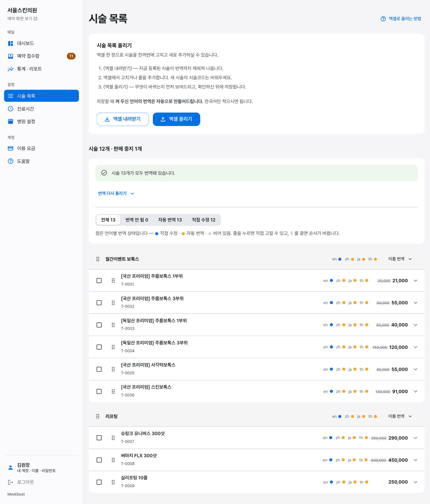Expand the T-0004 주름보톡스 3부위 row chevron
Image resolution: width=430 pixels, height=504 pixels.
416,347
